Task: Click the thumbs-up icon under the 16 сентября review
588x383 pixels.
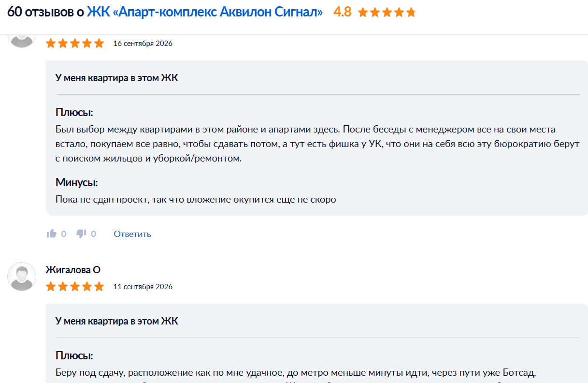Action: (x=52, y=234)
